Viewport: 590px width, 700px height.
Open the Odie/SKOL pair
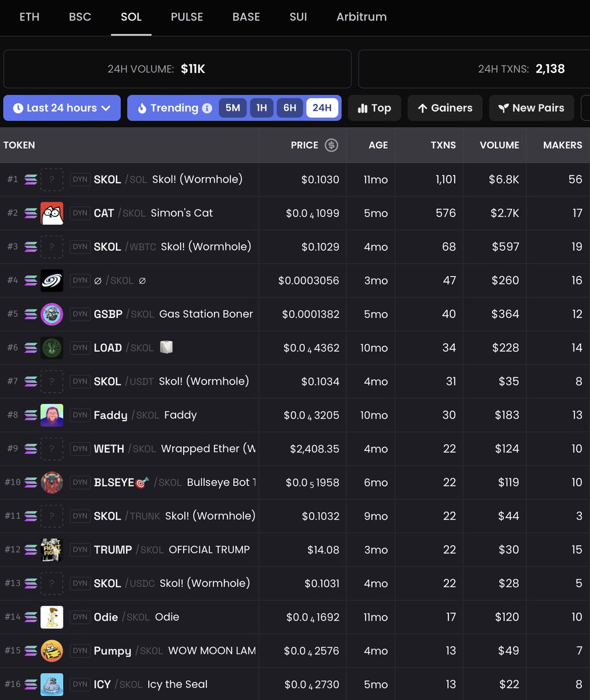click(x=295, y=618)
